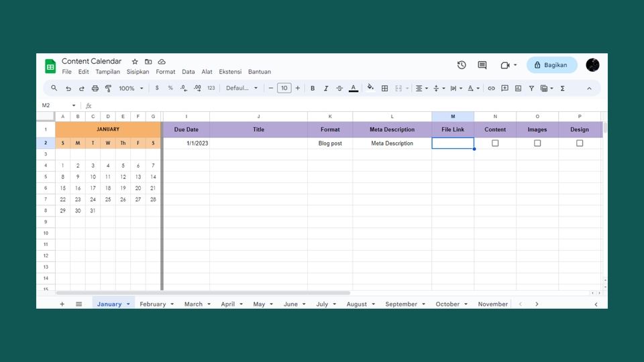This screenshot has height=362, width=644.
Task: Format as currency with dollar icon
Action: tap(157, 88)
